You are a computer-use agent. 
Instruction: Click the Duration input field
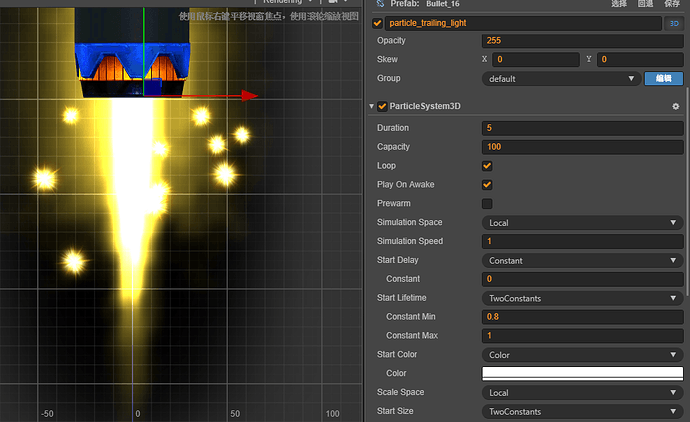coord(582,128)
